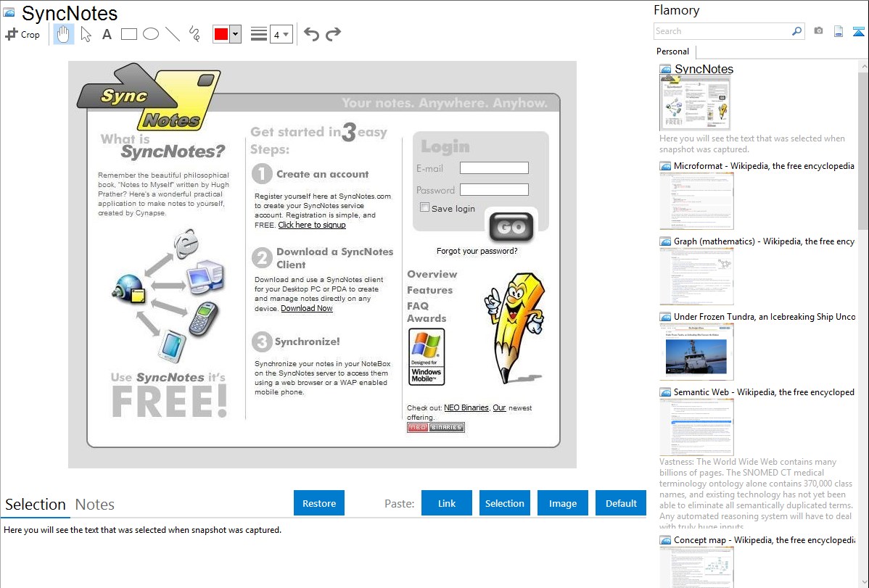Select the Crop tool
The image size is (869, 588).
click(x=22, y=34)
